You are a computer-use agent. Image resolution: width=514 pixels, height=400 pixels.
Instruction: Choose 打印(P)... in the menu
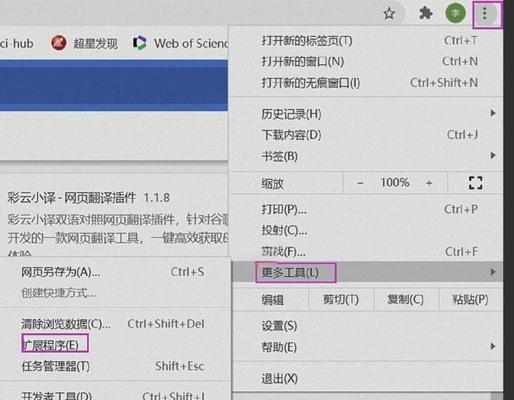(x=366, y=209)
